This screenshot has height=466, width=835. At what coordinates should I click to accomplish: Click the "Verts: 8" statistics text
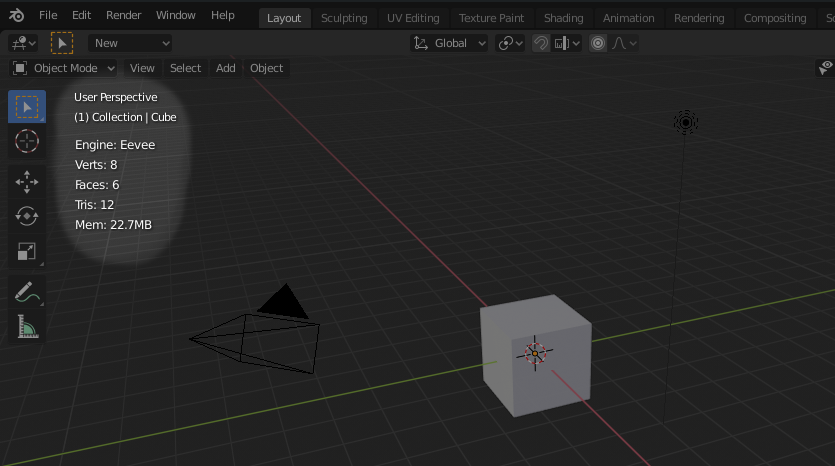point(96,165)
